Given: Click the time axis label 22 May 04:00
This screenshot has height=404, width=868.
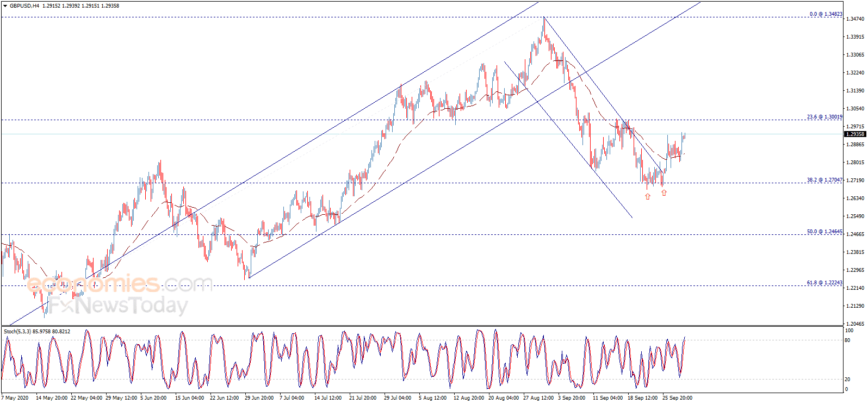Looking at the screenshot, I should point(86,398).
